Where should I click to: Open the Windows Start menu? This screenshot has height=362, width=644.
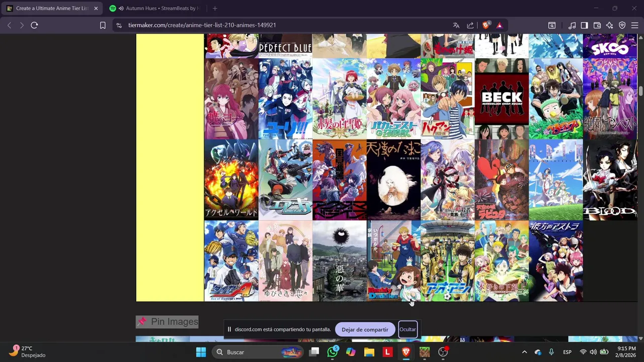pyautogui.click(x=201, y=352)
